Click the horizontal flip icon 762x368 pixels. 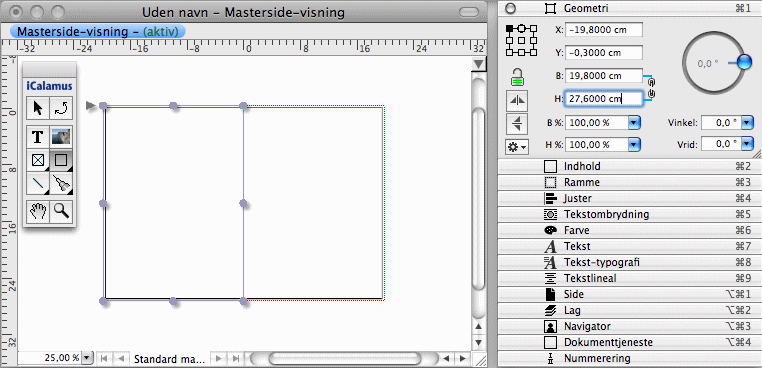coord(517,101)
